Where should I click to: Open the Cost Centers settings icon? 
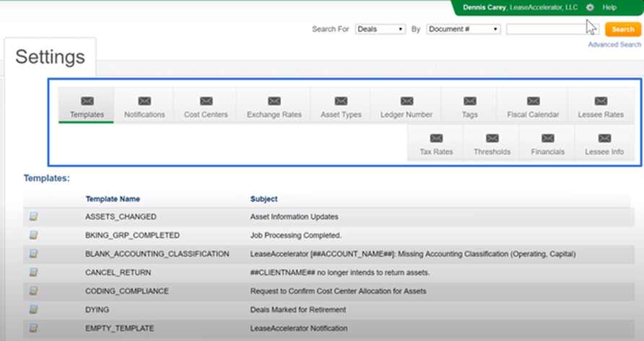[x=206, y=102]
